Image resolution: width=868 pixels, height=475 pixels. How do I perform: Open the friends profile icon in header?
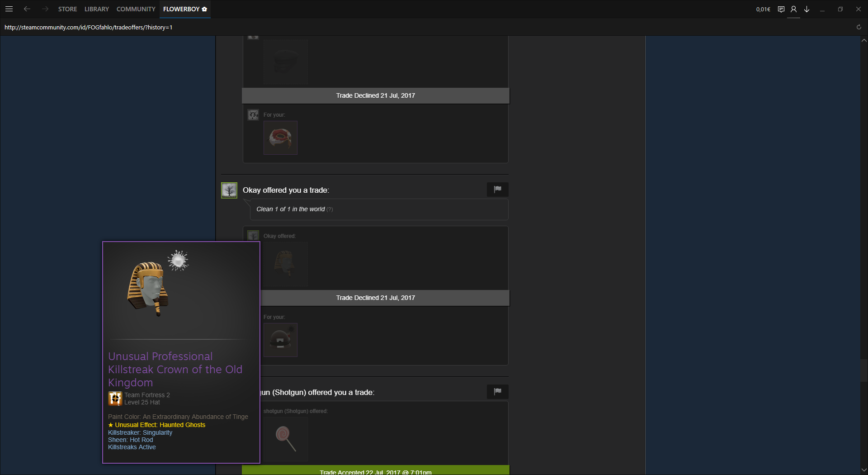tap(793, 9)
